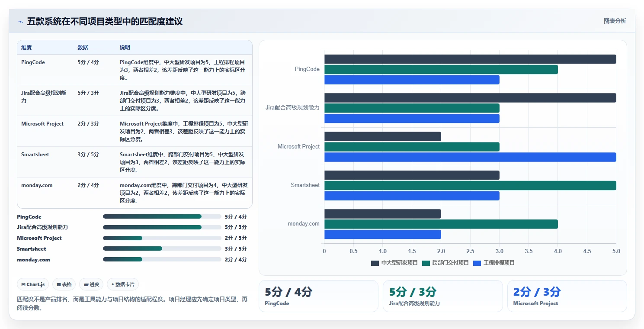
Task: Open the PingCode 5分 / 4分 data card
Action: [318, 296]
